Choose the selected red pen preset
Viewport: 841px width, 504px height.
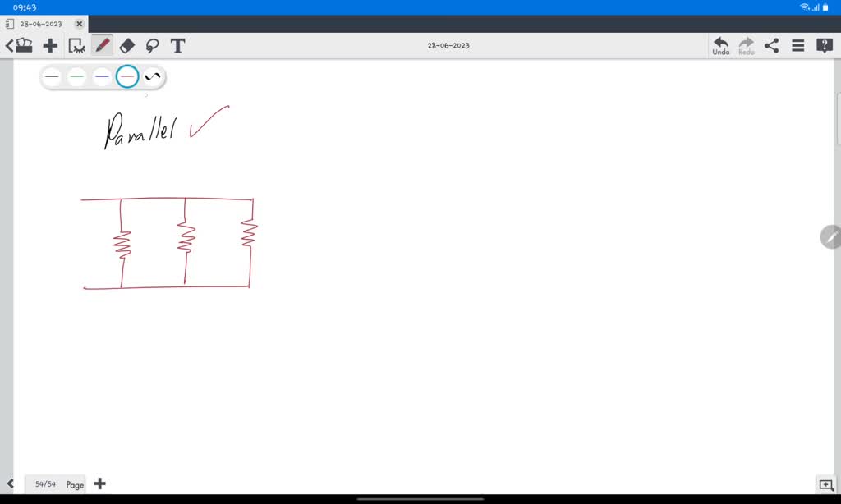point(127,76)
